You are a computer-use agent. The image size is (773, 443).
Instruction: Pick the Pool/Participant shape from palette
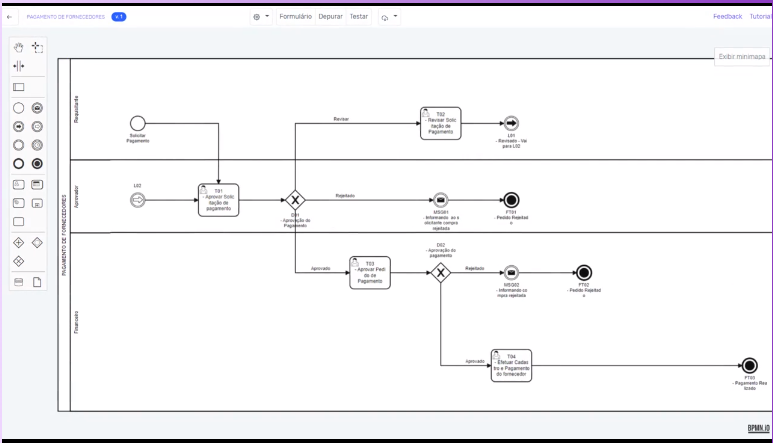(18, 87)
